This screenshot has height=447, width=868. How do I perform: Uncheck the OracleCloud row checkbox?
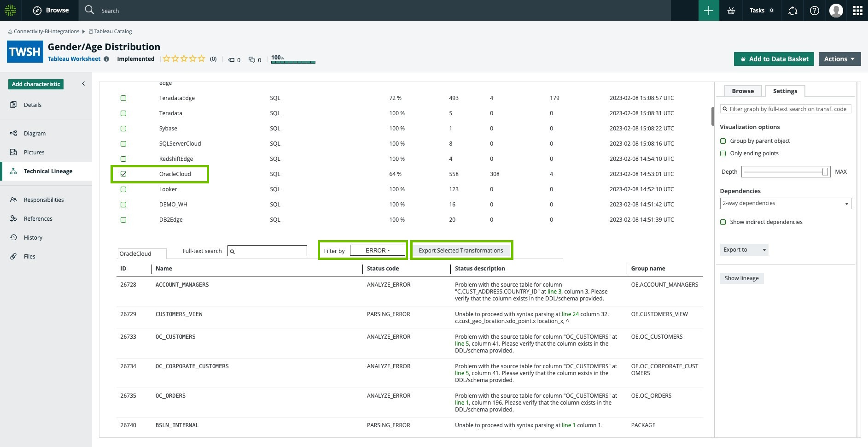123,174
